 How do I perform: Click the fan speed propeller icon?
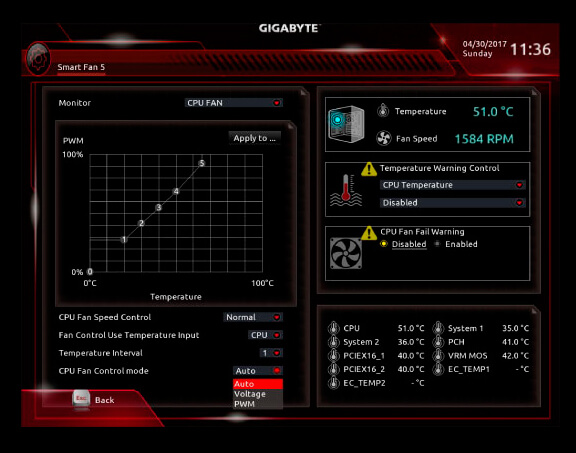pos(384,139)
